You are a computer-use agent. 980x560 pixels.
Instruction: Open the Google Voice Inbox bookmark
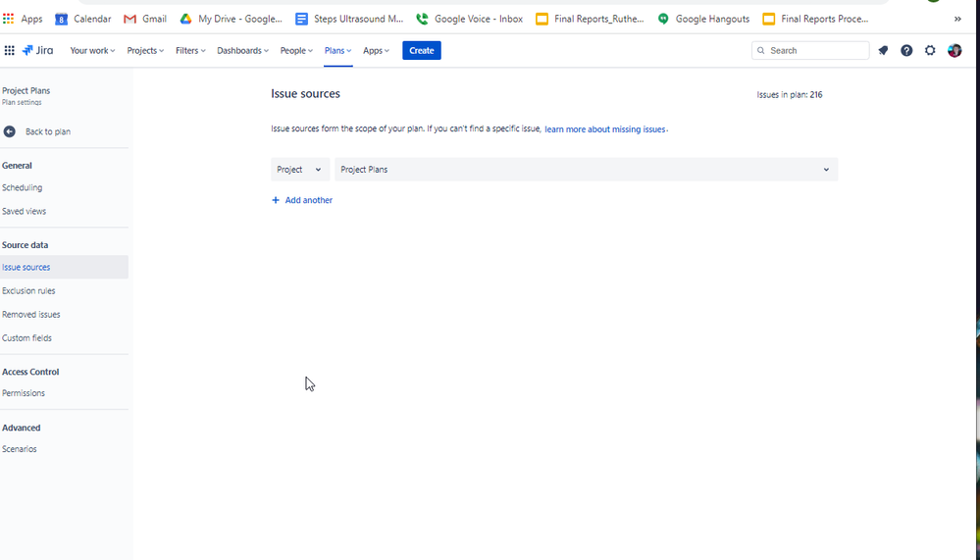point(469,19)
